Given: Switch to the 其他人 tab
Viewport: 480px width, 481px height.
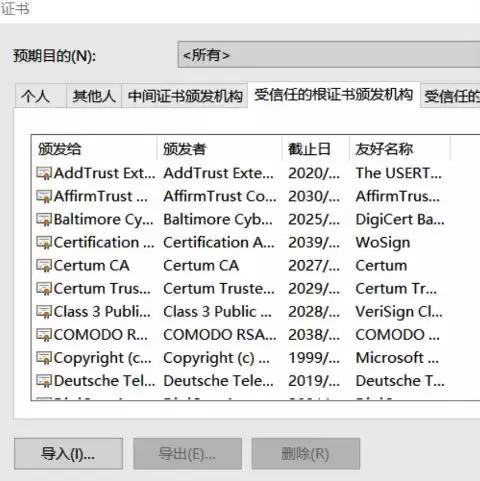Looking at the screenshot, I should click(x=94, y=96).
